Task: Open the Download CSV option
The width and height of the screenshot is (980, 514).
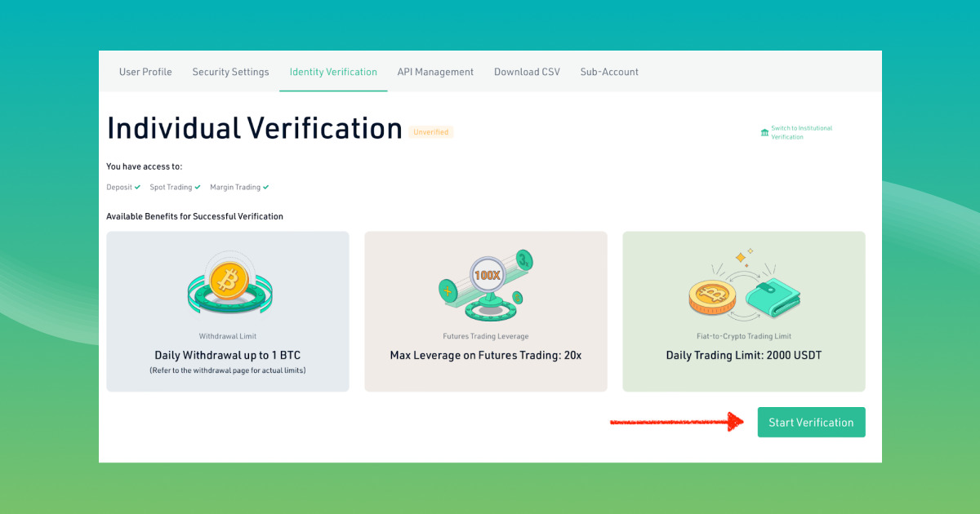Action: pyautogui.click(x=527, y=72)
